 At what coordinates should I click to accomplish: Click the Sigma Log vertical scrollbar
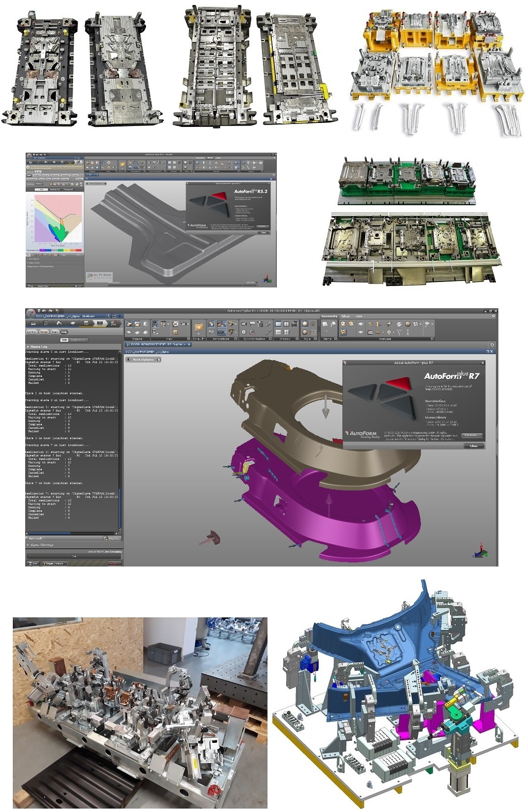(119, 442)
